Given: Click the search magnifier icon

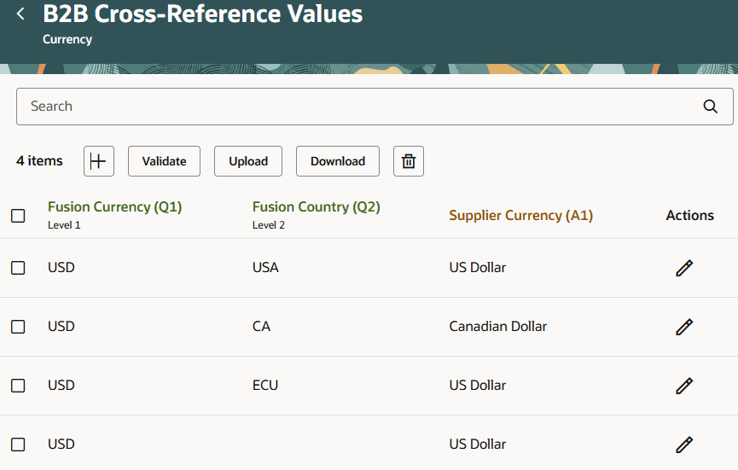Looking at the screenshot, I should 710,107.
